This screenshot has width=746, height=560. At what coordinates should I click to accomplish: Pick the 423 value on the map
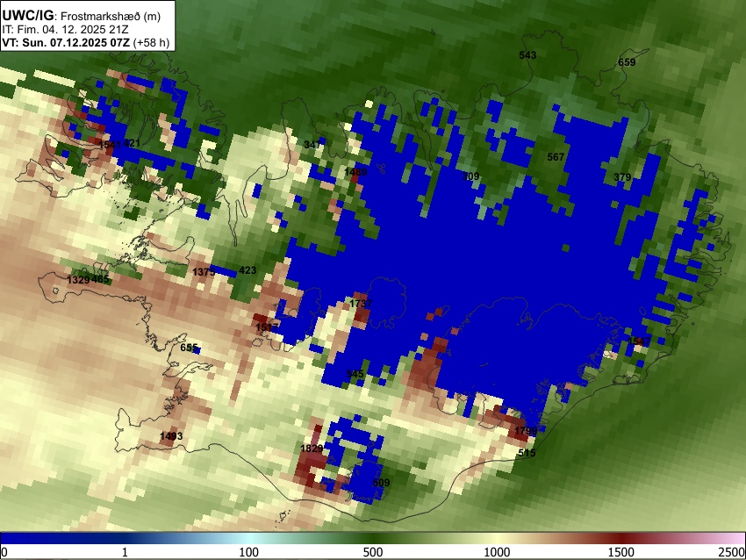point(247,270)
